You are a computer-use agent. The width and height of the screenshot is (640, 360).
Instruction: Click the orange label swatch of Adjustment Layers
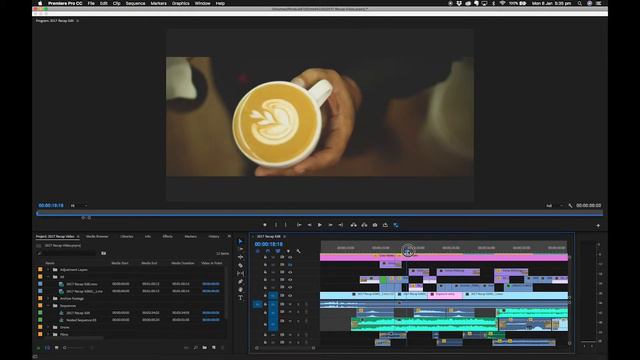40,270
